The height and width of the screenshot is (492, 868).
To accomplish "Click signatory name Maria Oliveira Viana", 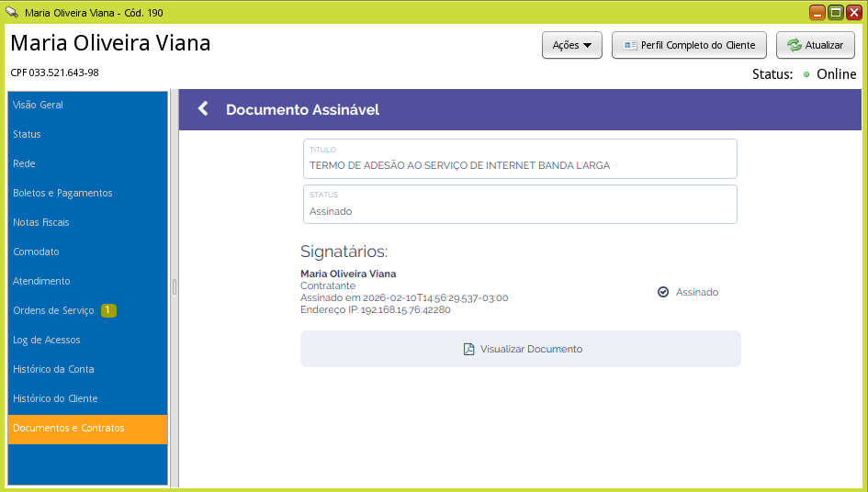I will point(348,274).
